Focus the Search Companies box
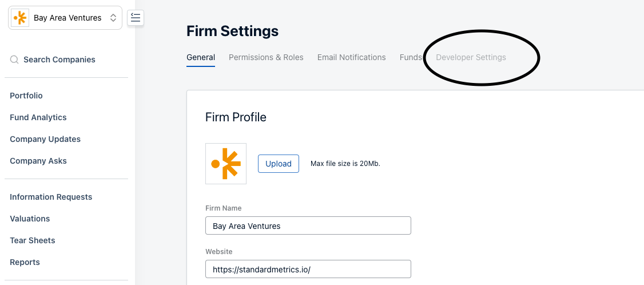 point(59,60)
